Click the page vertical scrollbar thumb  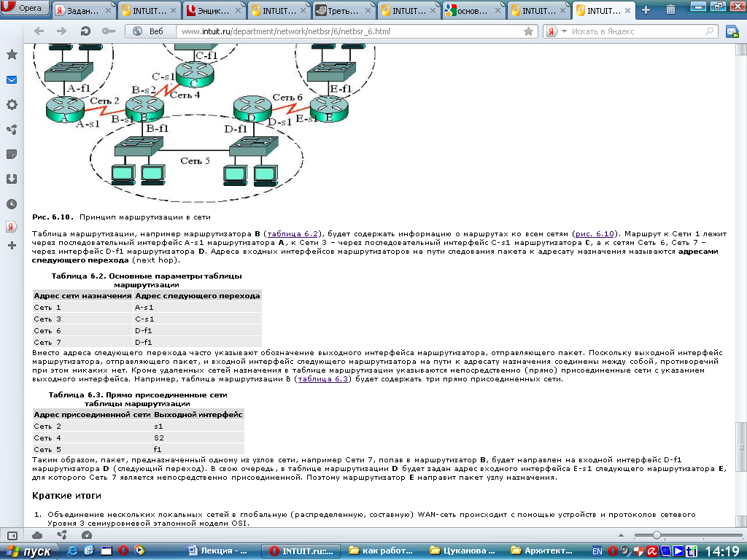pos(741,446)
